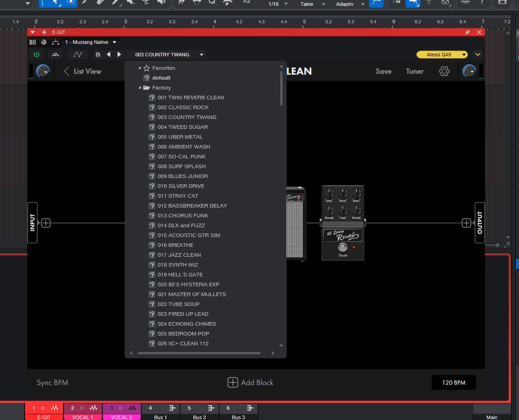This screenshot has width=519, height=420.
Task: Open the Tuner
Action: 414,71
